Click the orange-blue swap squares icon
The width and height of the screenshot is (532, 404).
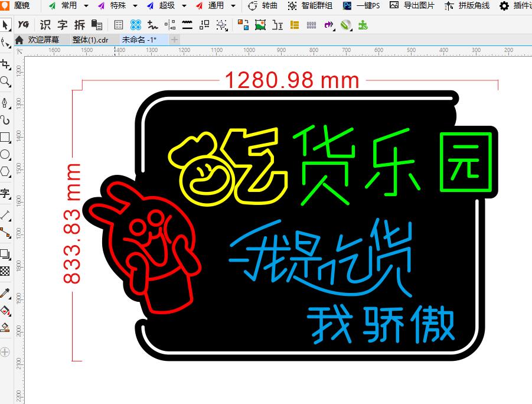(243, 25)
